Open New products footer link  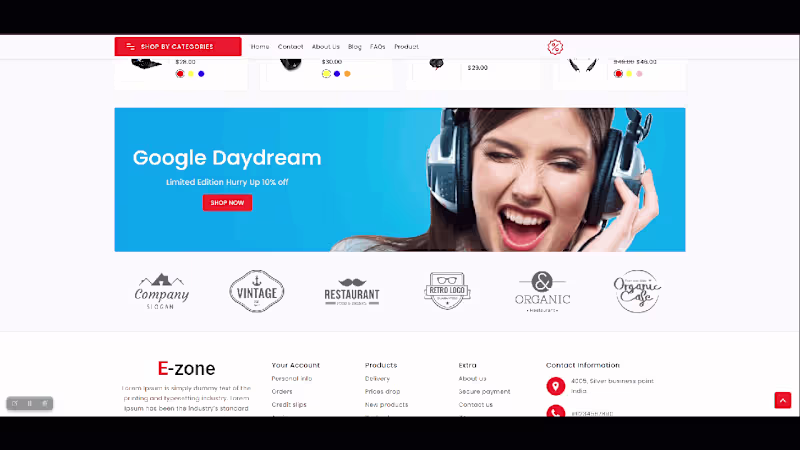pos(386,405)
